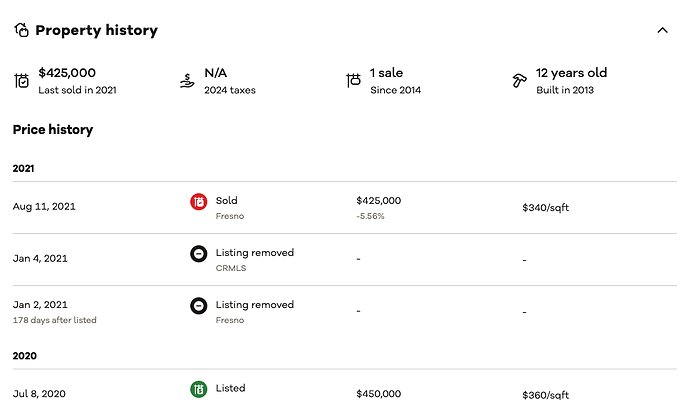Select 'Last sold in 2021' text
684x400 pixels.
77,90
